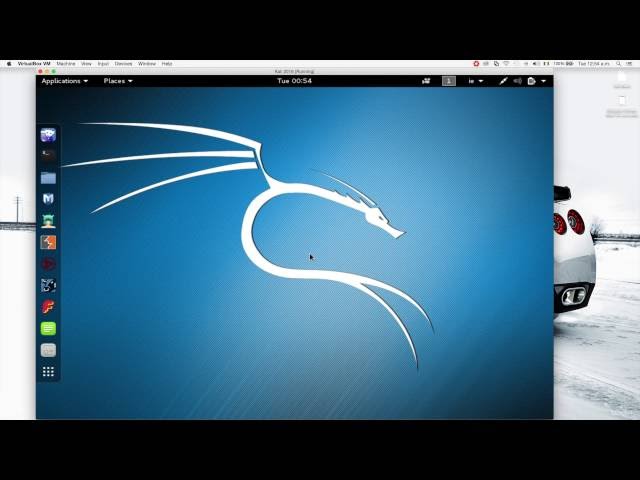Open Terminal from the Kali dock
This screenshot has width=640, height=480.
pyautogui.click(x=48, y=156)
